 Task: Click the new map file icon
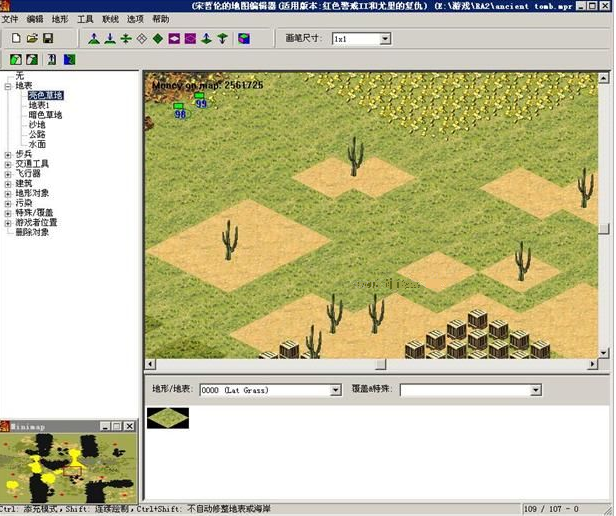16,39
